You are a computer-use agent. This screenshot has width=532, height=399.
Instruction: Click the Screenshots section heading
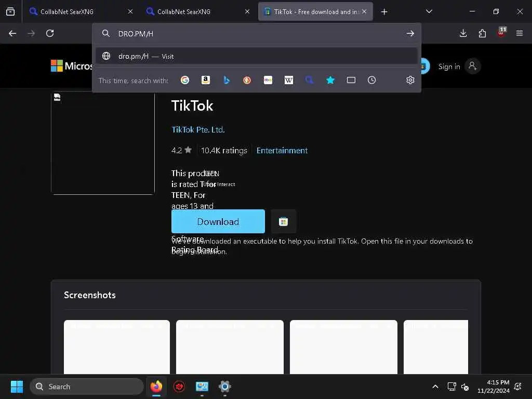point(90,295)
